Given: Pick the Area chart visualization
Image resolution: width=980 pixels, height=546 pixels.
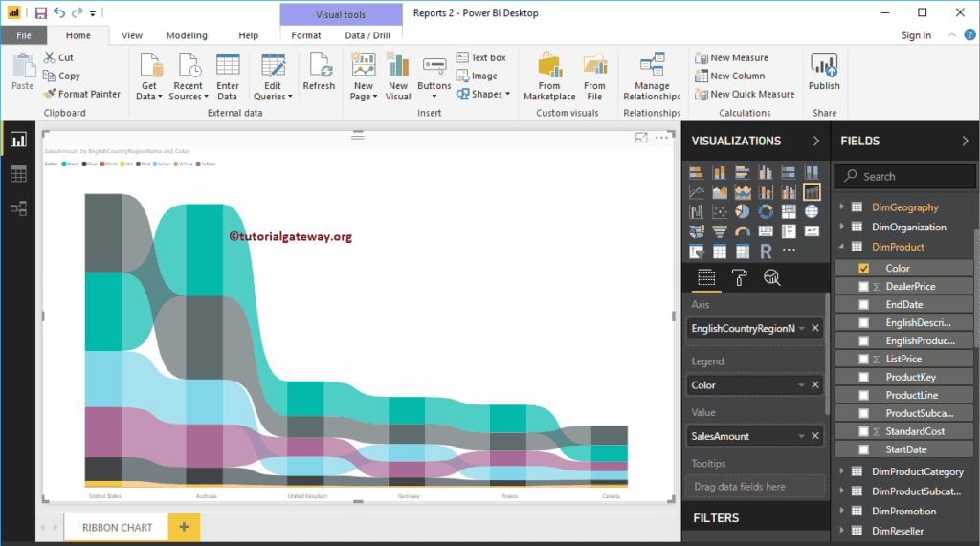Looking at the screenshot, I should point(720,192).
